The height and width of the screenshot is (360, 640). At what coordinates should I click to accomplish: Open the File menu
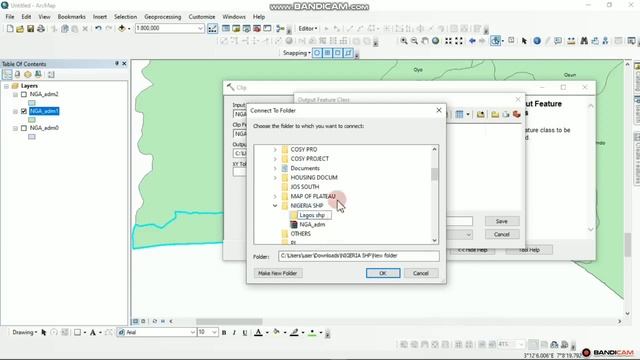coord(10,17)
